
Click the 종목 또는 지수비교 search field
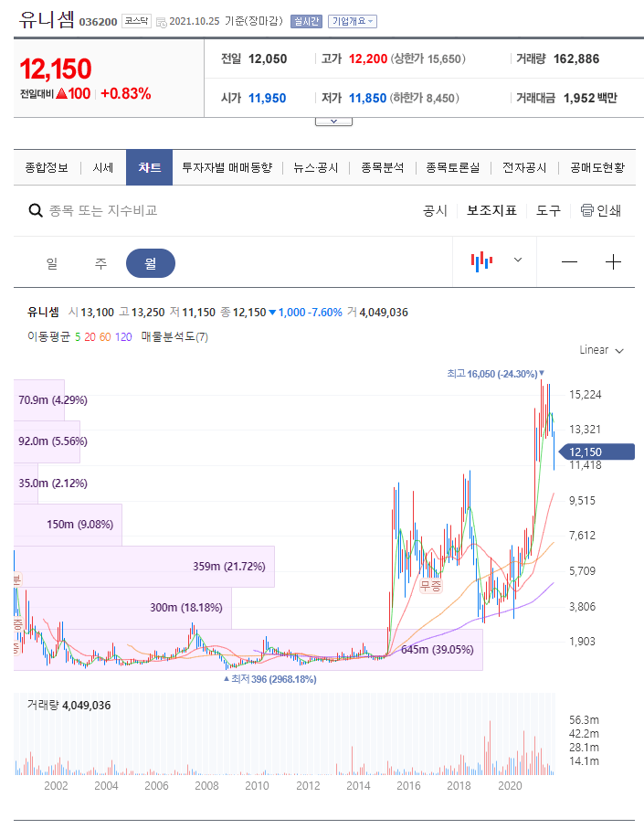[103, 210]
